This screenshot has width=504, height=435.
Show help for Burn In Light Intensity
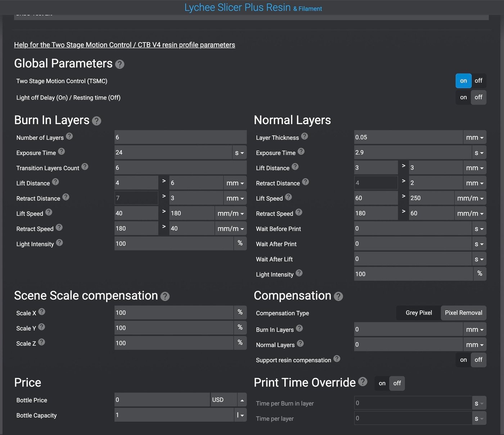[59, 243]
